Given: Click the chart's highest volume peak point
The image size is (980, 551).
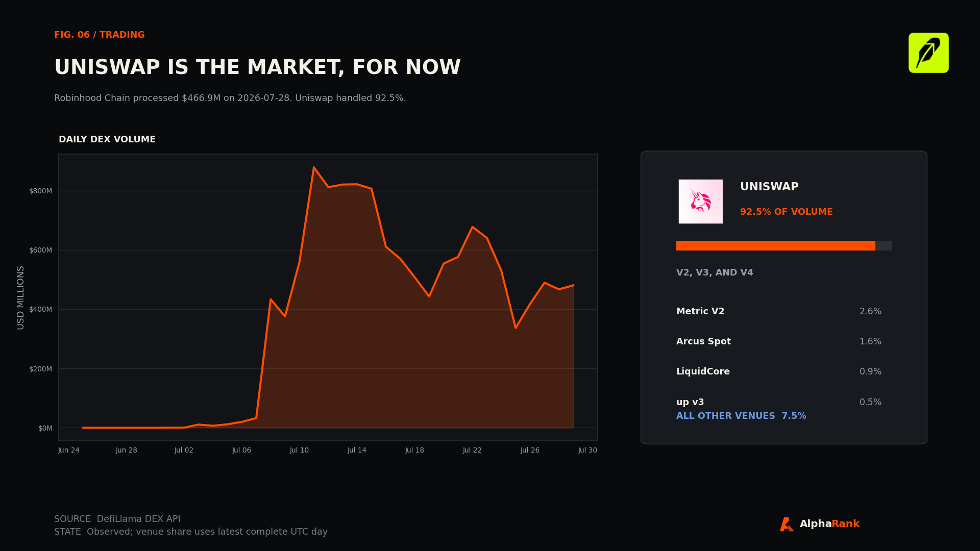Looking at the screenshot, I should (314, 167).
